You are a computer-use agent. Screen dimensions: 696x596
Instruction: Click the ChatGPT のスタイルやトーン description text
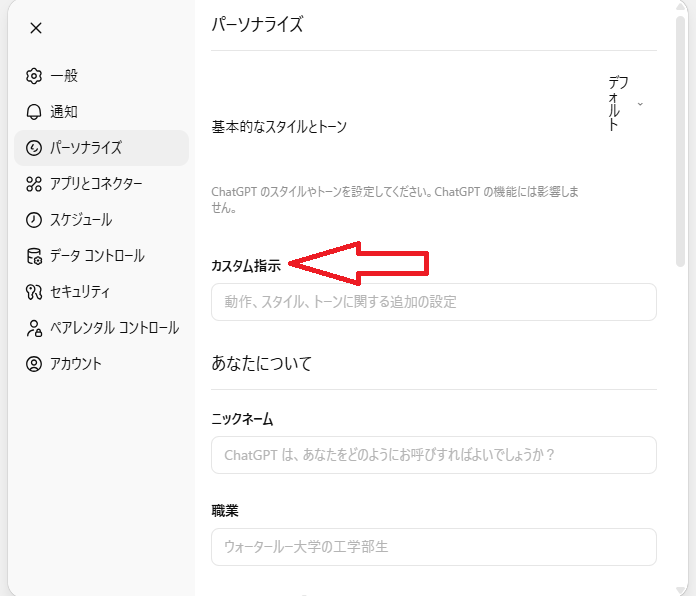pyautogui.click(x=395, y=199)
